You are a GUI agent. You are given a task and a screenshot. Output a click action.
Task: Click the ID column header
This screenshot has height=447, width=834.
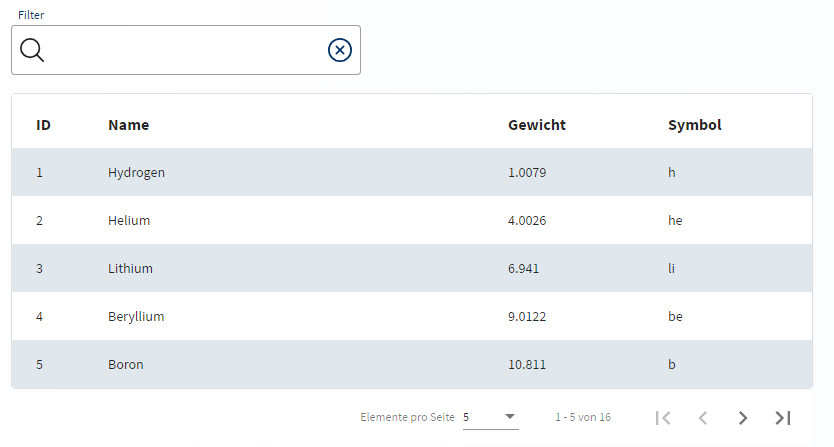coord(43,125)
